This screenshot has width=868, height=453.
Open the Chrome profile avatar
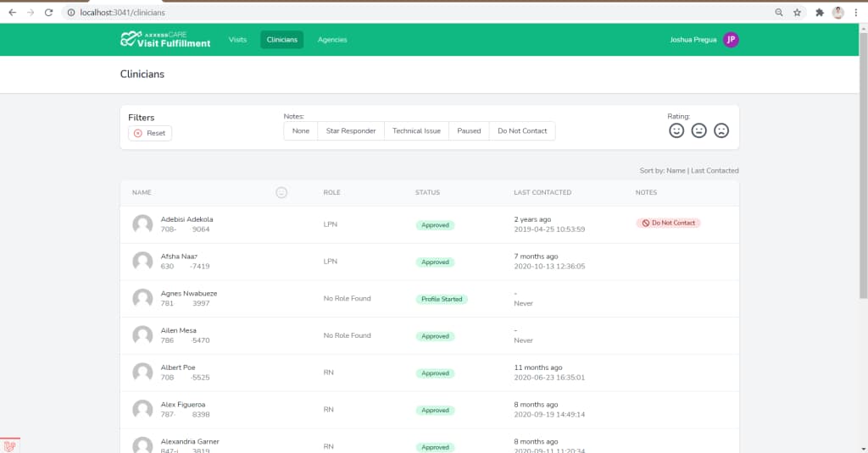click(x=838, y=12)
